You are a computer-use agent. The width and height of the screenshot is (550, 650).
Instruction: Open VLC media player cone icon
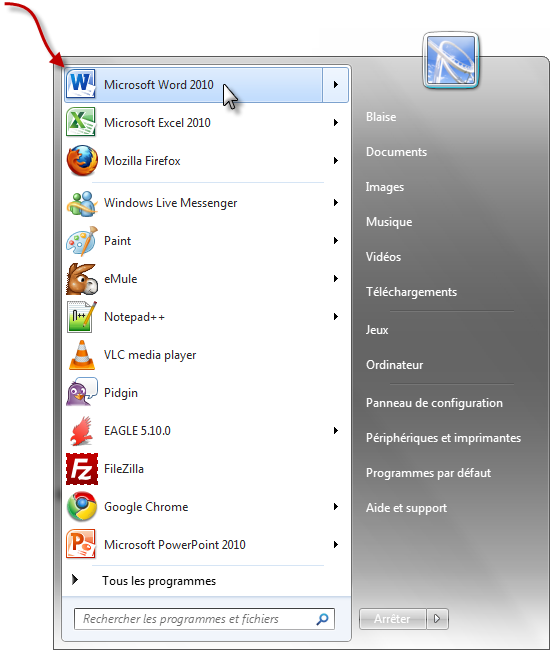82,355
